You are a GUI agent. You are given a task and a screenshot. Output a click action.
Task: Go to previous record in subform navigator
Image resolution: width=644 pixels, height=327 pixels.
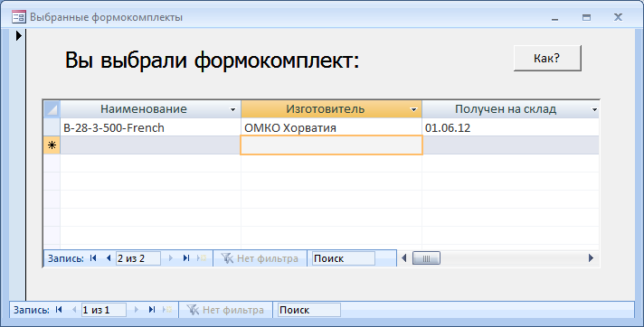click(x=109, y=258)
